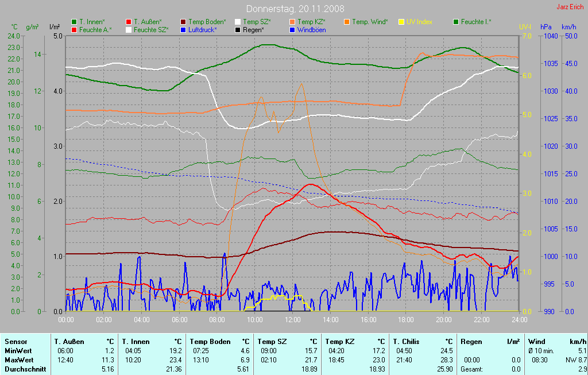Click the Feuchte A. legend label

pos(95,29)
